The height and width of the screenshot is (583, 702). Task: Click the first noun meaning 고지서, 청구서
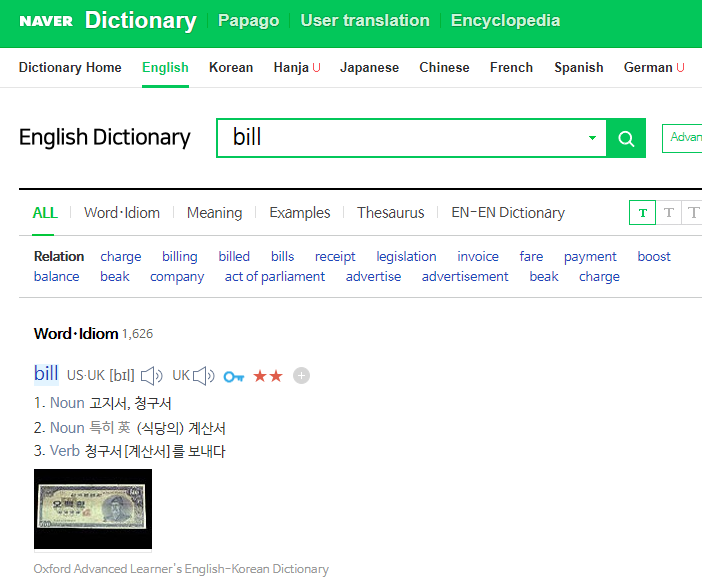pyautogui.click(x=130, y=403)
